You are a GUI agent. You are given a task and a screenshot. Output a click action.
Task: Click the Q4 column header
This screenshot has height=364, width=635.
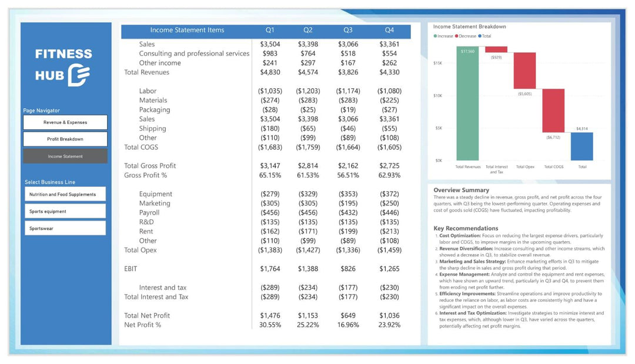[x=389, y=30]
